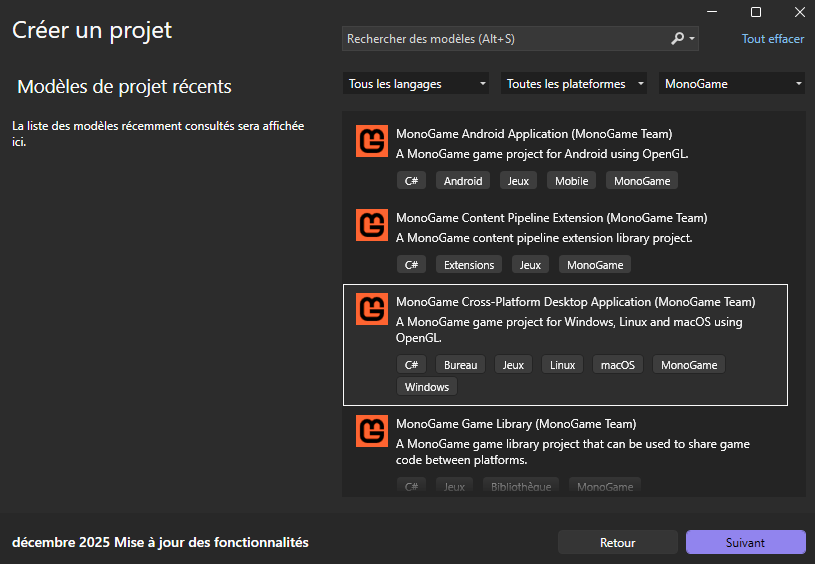Click the Android Application OpenGL description
Screen dimensions: 815x564
coord(542,154)
